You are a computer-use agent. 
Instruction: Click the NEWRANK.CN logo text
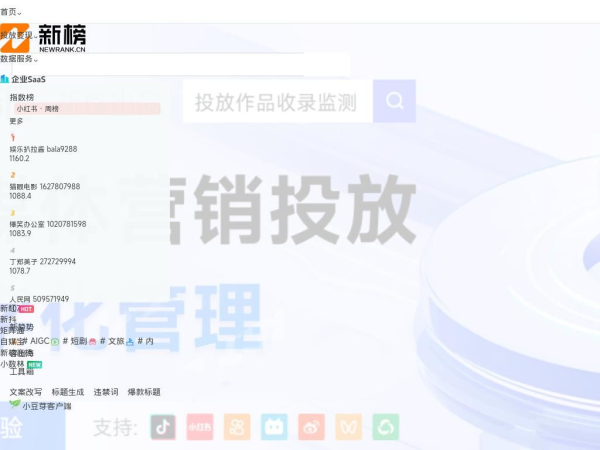tap(62, 49)
